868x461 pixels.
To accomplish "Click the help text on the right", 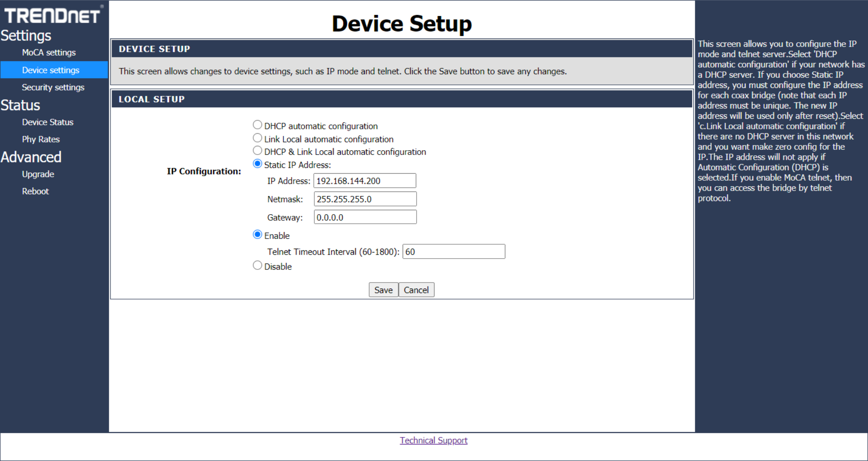I will click(x=781, y=121).
